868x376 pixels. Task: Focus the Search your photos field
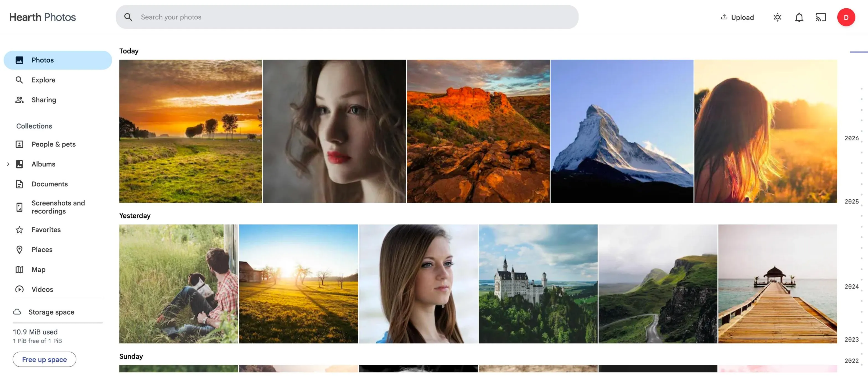point(347,17)
